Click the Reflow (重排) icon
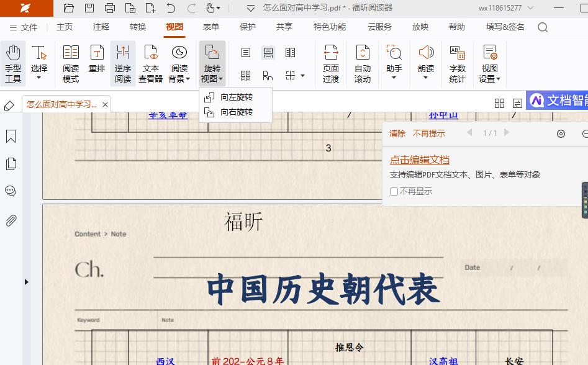 click(97, 60)
